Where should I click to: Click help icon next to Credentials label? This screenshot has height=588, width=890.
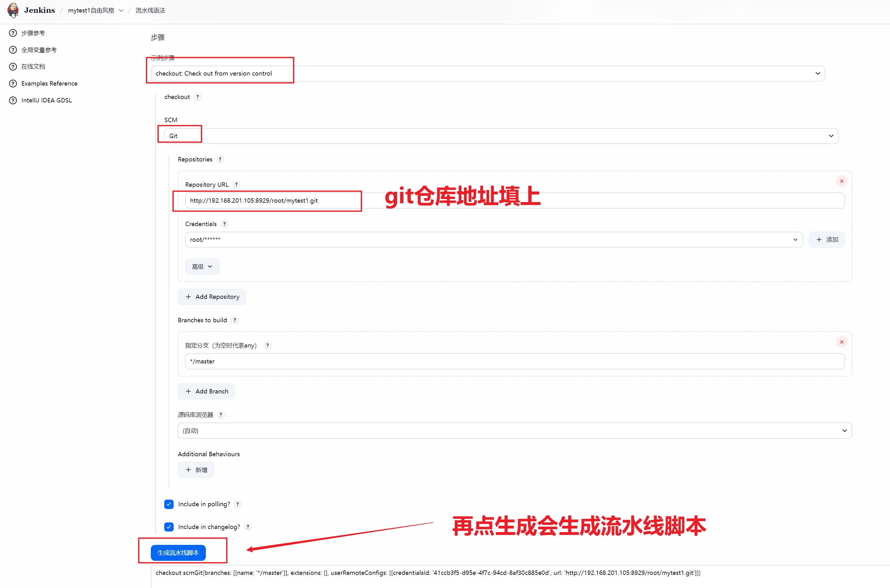(224, 224)
